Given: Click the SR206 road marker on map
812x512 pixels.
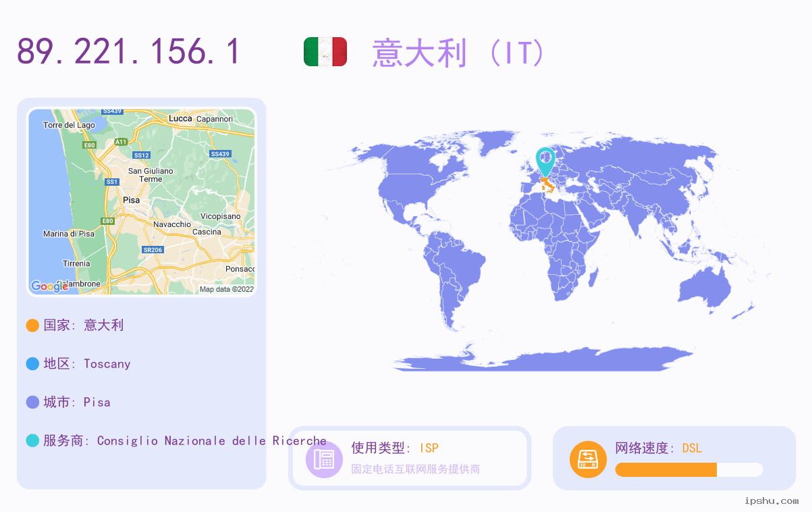Looking at the screenshot, I should click(153, 250).
